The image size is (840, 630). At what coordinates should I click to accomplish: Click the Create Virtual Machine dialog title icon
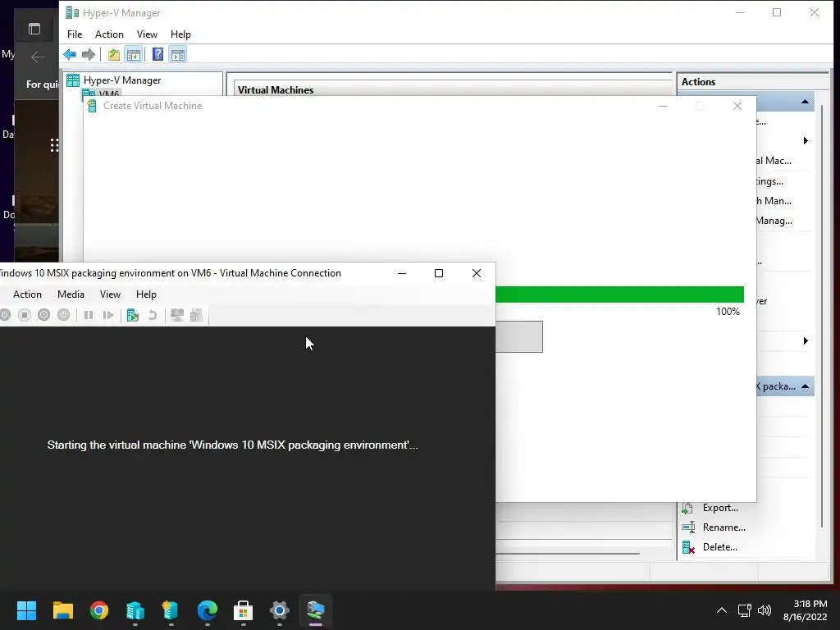click(x=92, y=106)
